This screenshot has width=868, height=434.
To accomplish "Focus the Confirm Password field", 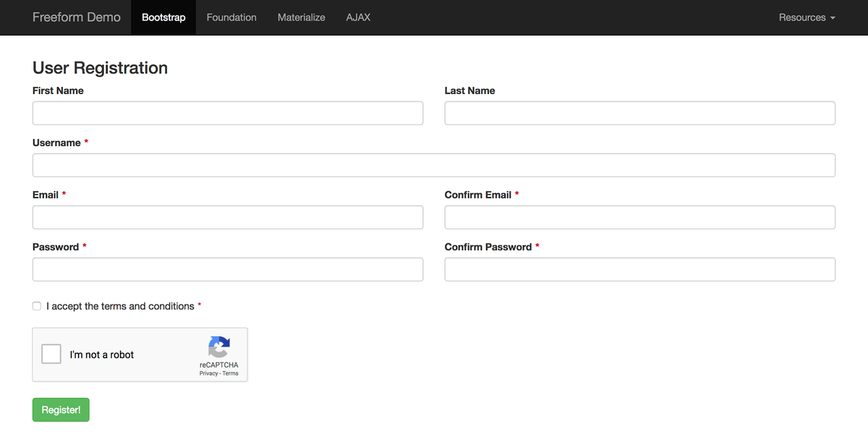I will point(640,269).
